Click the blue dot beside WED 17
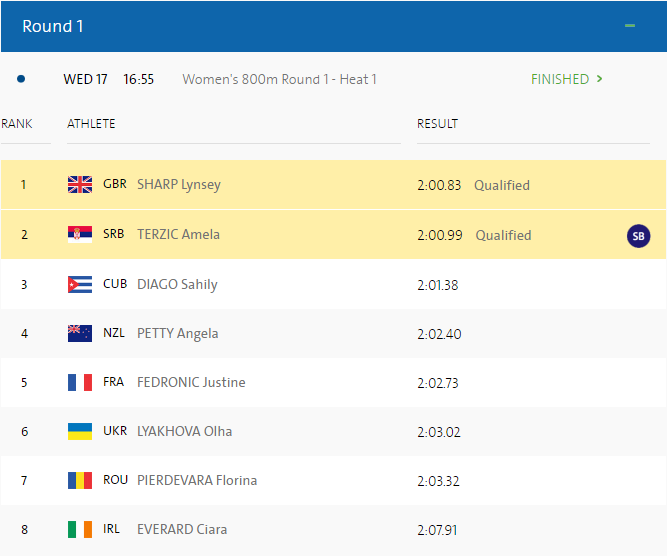 point(21,79)
